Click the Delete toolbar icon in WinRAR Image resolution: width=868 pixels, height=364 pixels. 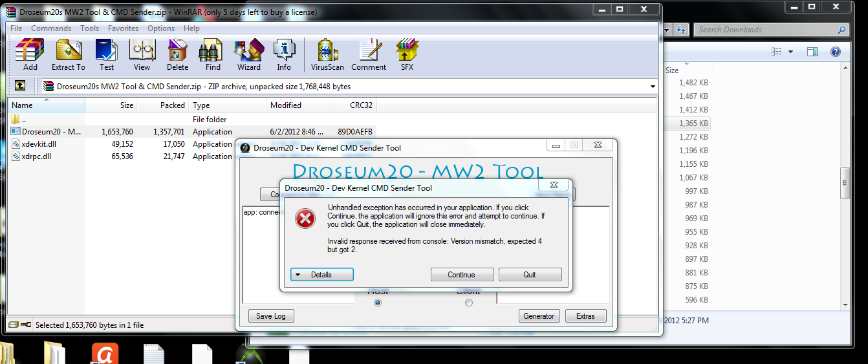pos(177,54)
